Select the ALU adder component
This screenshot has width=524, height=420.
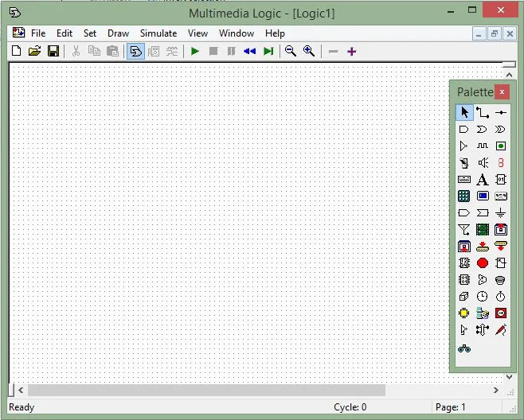coord(483,280)
